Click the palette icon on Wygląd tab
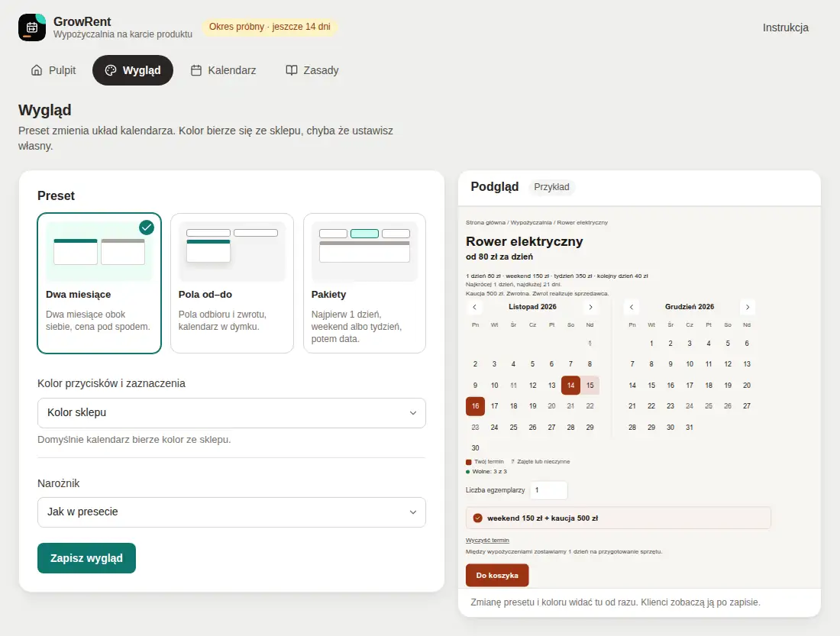840x636 pixels. [111, 70]
